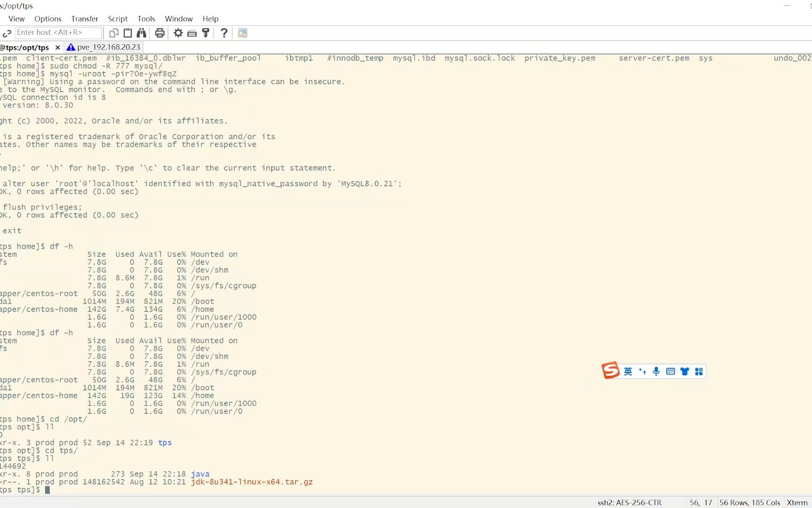Open the key manager key icon
The width and height of the screenshot is (812, 508).
pos(205,33)
